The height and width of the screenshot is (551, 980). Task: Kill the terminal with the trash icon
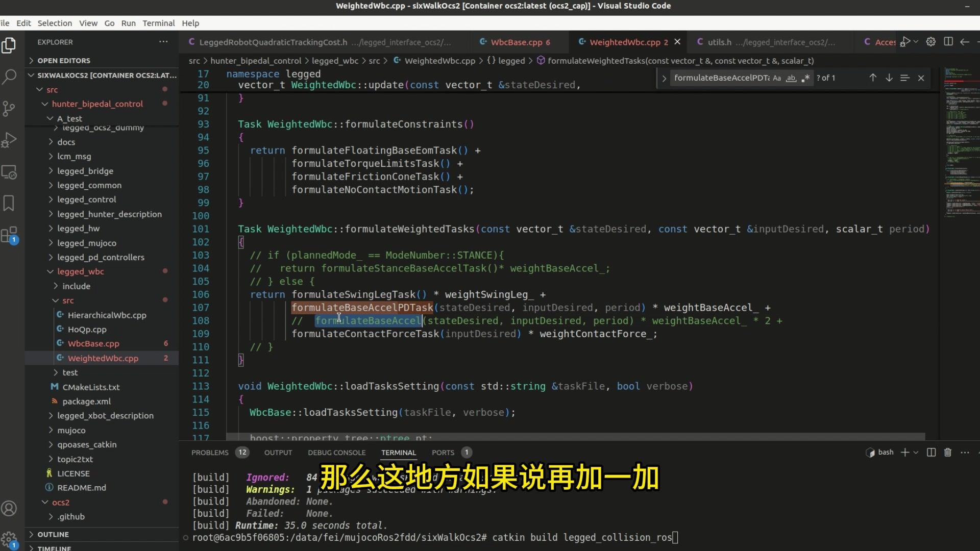pyautogui.click(x=947, y=453)
